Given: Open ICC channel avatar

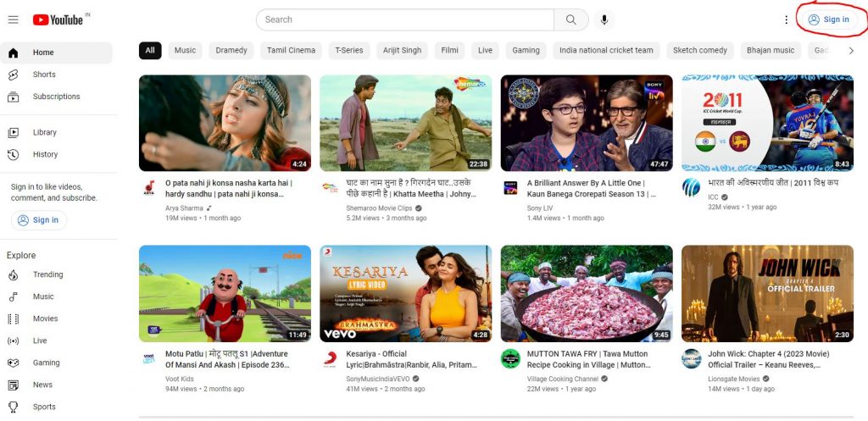Looking at the screenshot, I should click(692, 188).
